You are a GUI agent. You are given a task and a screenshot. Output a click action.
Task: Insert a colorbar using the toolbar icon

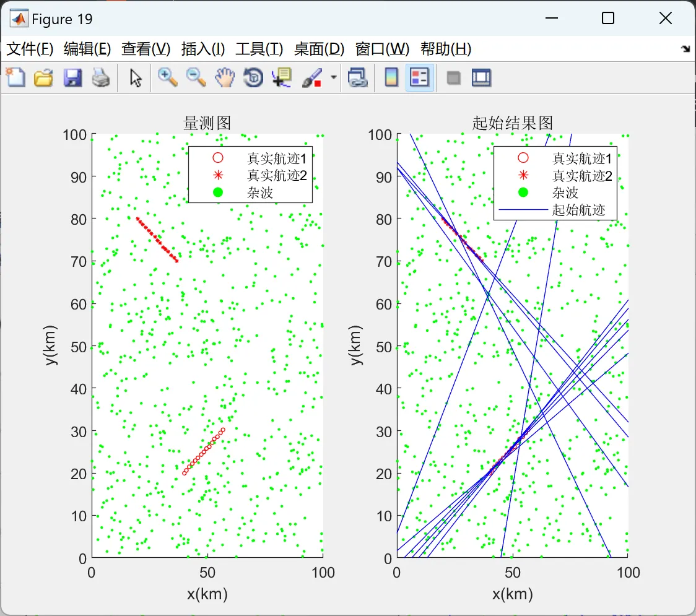pyautogui.click(x=391, y=77)
